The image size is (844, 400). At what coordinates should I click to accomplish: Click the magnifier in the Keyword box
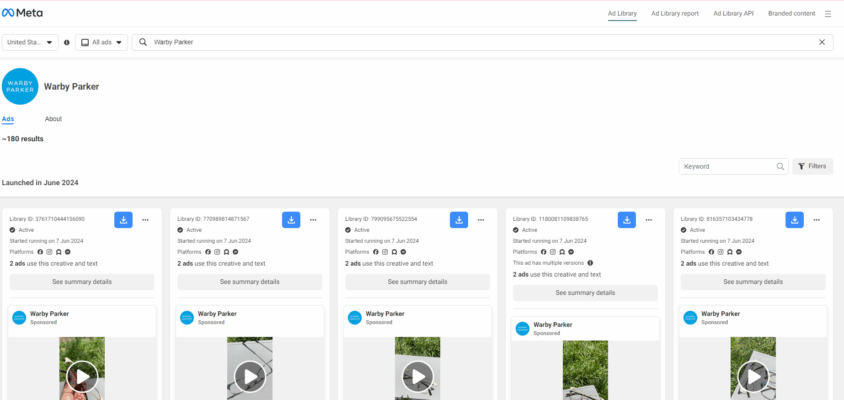coord(780,166)
